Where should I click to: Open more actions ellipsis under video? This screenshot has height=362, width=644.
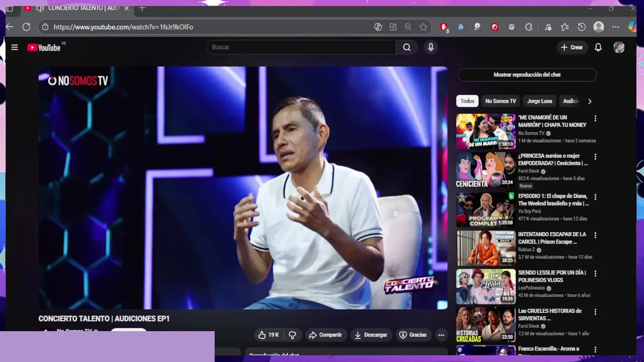click(x=441, y=335)
